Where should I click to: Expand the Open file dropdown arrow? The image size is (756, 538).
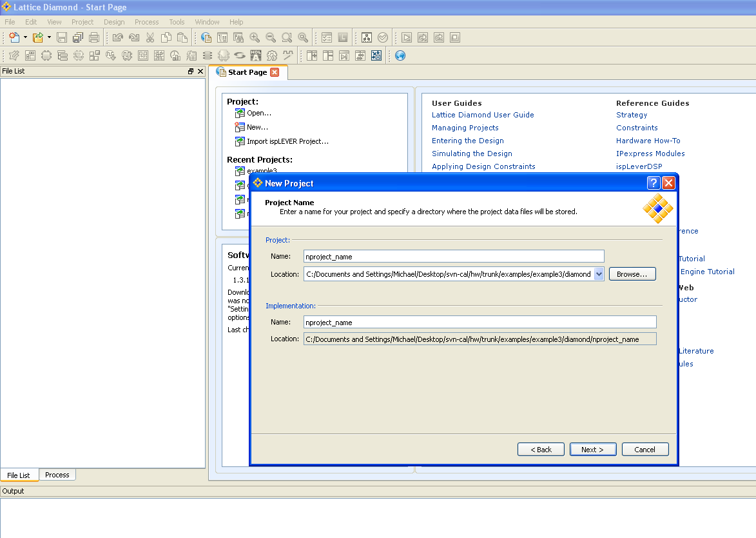49,37
